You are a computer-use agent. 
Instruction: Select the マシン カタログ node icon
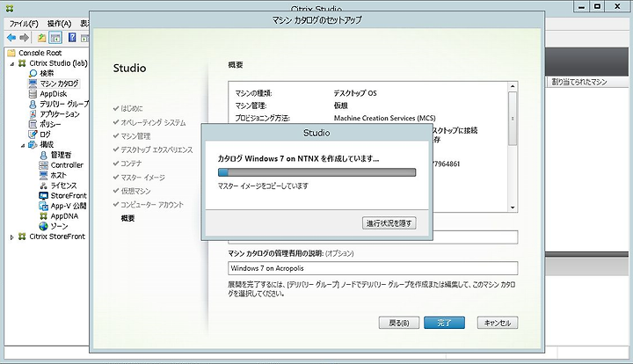33,84
